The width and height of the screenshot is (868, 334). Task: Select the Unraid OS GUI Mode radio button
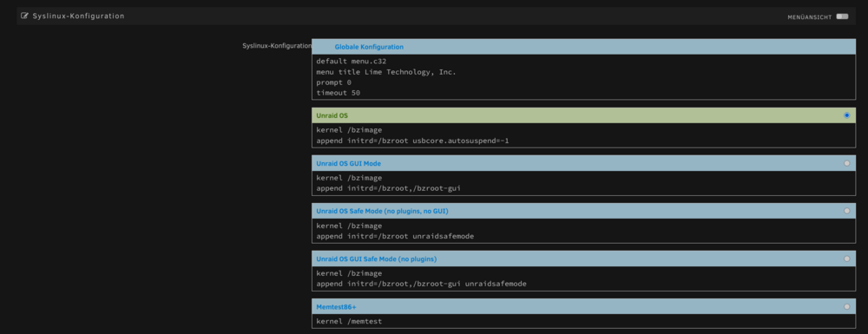846,163
